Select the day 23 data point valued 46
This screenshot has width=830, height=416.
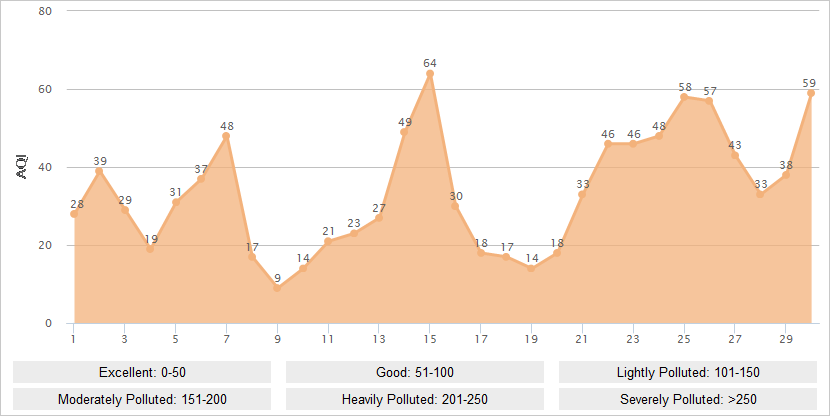pyautogui.click(x=633, y=143)
